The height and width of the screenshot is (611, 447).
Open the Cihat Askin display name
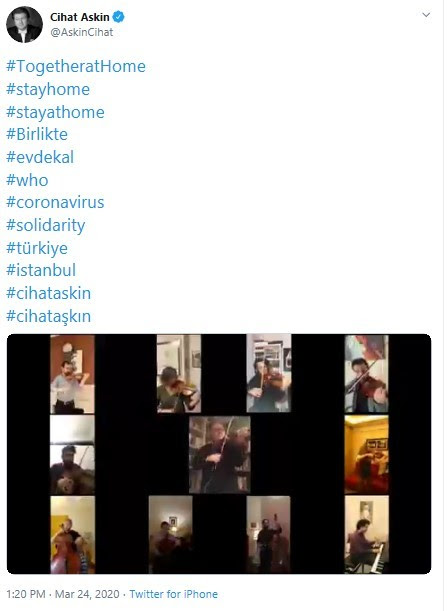point(80,17)
